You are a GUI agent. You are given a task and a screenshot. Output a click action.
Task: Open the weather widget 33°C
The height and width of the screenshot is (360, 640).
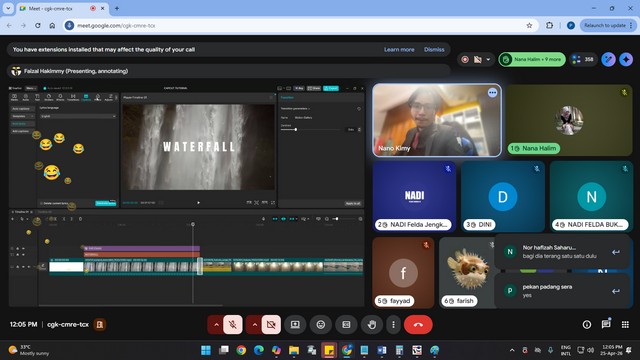tap(29, 350)
